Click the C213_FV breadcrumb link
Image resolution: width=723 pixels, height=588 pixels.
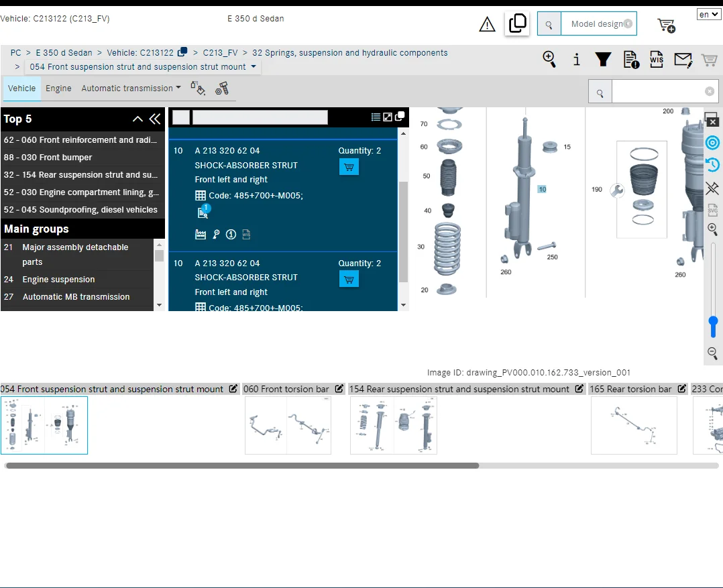[221, 52]
